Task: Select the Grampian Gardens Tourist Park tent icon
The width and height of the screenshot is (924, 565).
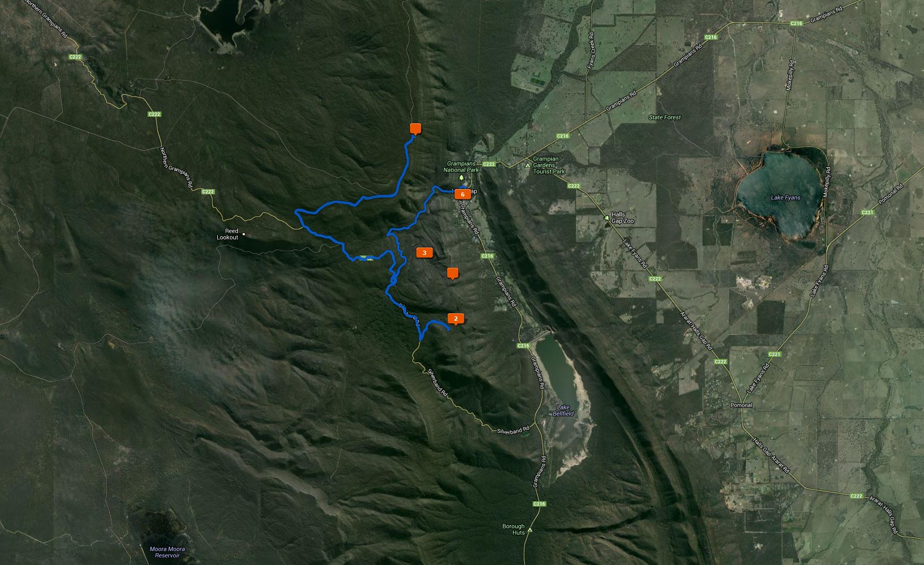Action: click(x=528, y=166)
